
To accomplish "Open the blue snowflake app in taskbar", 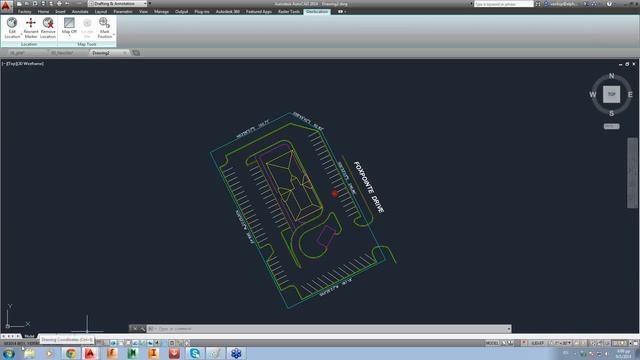I will pos(236,353).
